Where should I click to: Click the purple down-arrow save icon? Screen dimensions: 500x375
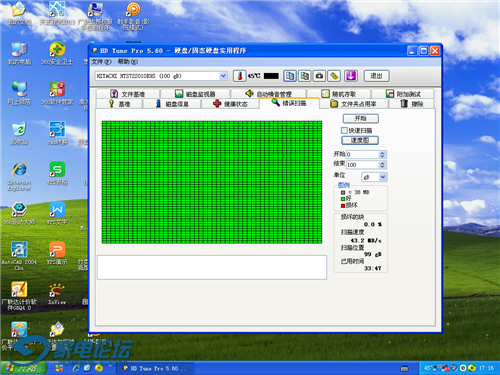coord(351,76)
